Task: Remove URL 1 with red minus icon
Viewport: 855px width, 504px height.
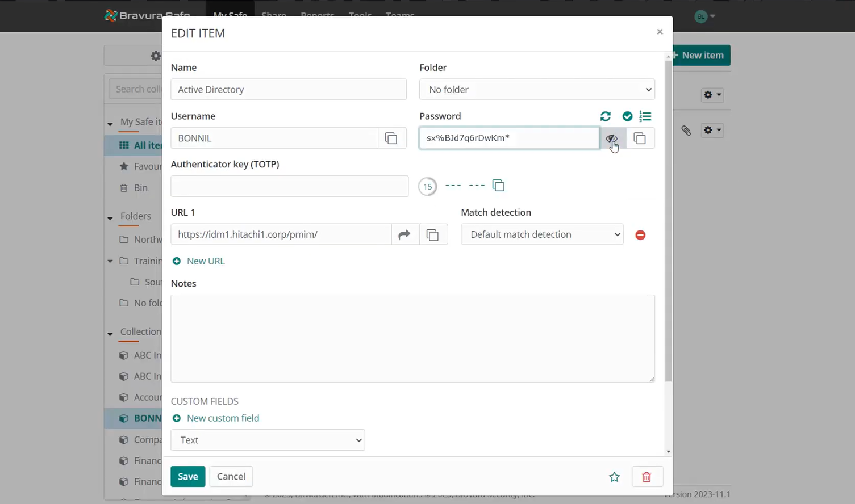Action: (x=640, y=235)
